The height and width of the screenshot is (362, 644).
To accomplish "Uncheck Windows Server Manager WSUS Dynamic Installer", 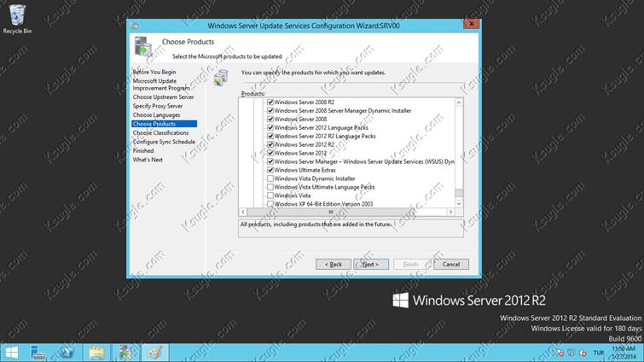I will 270,161.
